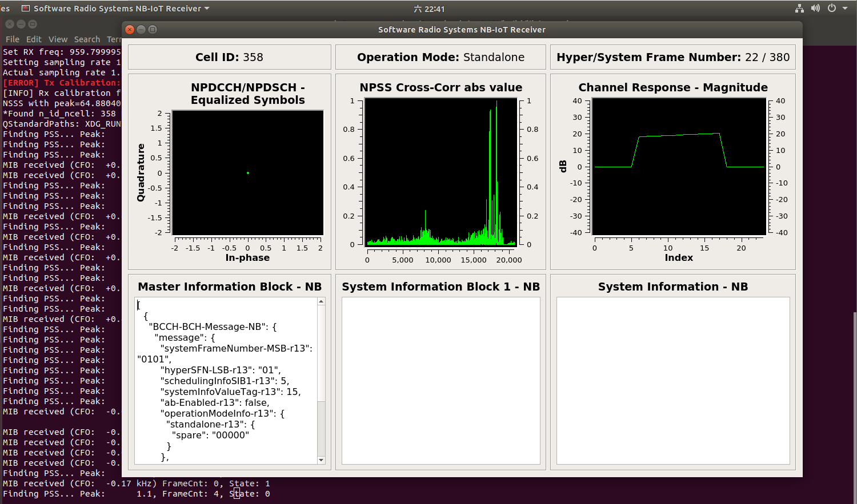Image resolution: width=857 pixels, height=504 pixels.
Task: Click the MIB text scrollbar down arrow
Action: [321, 460]
